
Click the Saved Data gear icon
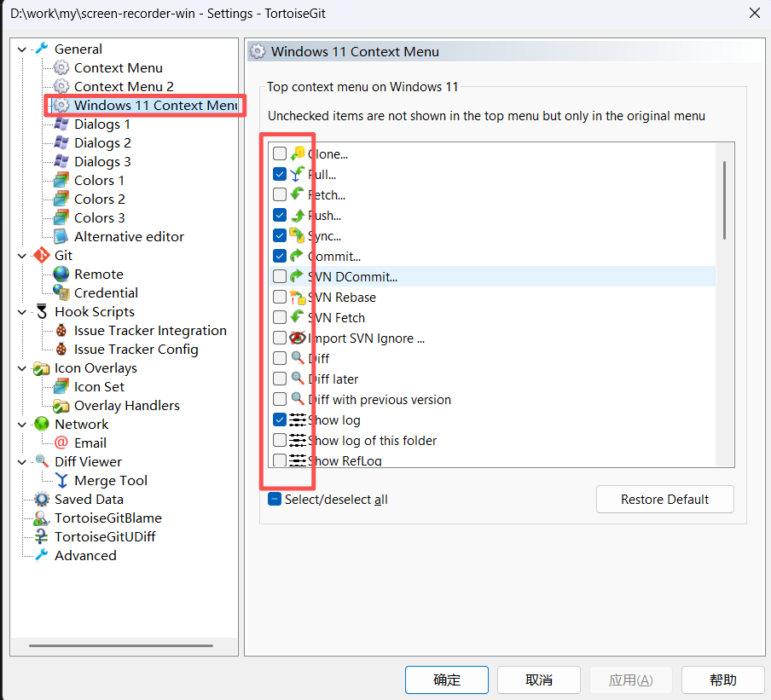point(42,499)
